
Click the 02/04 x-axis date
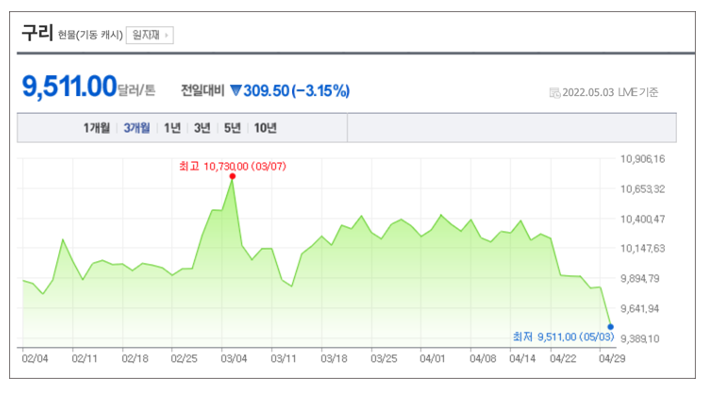click(x=35, y=359)
